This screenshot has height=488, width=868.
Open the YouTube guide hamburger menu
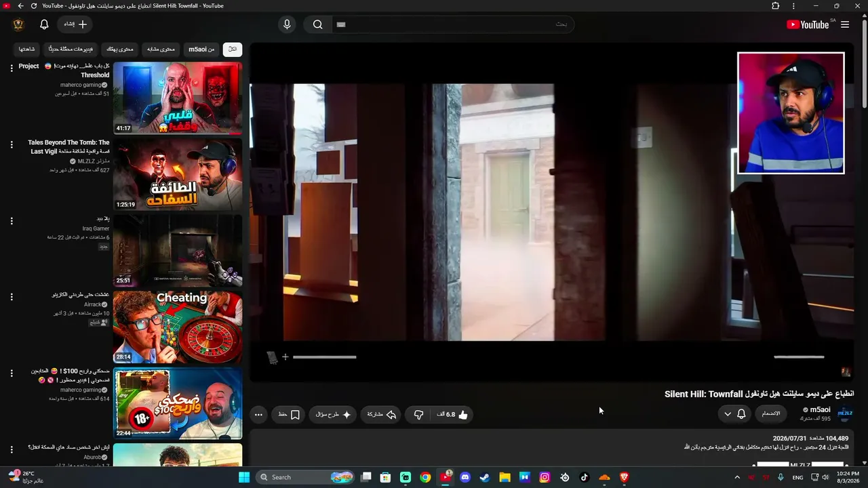coord(845,24)
